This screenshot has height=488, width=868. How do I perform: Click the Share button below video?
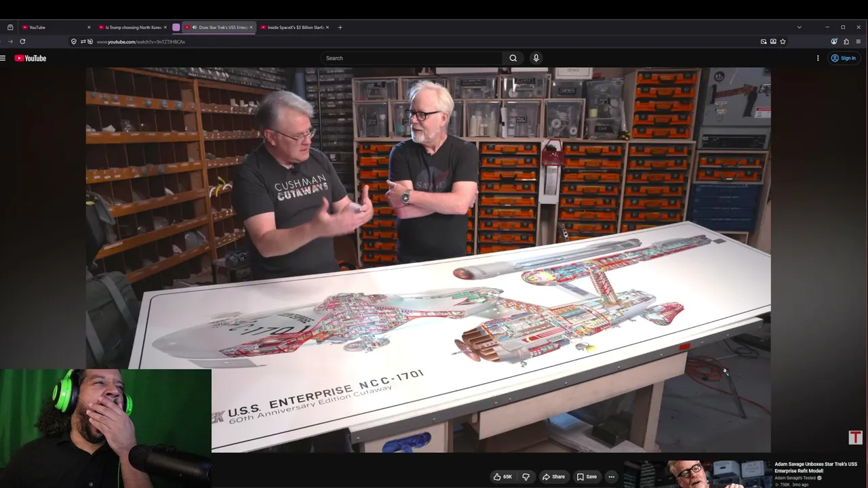(x=553, y=476)
